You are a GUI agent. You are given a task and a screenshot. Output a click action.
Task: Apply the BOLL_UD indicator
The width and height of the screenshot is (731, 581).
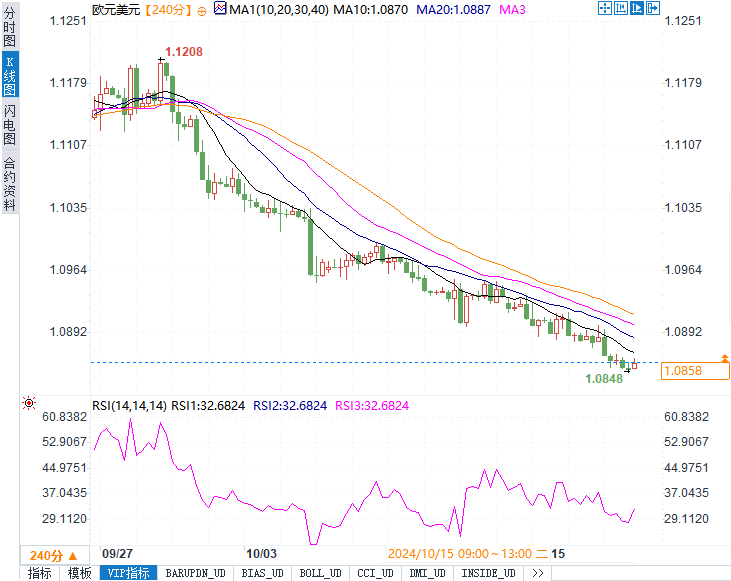(320, 573)
